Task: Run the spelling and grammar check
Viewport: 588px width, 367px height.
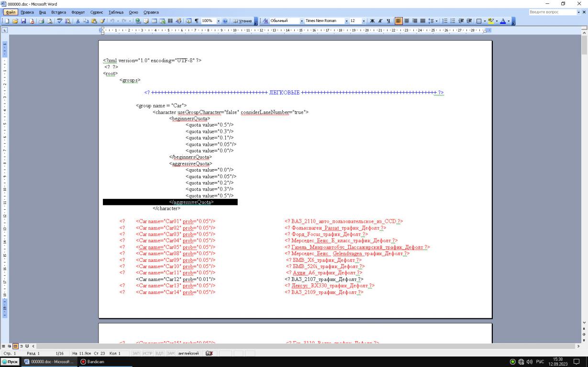Action: tap(59, 21)
